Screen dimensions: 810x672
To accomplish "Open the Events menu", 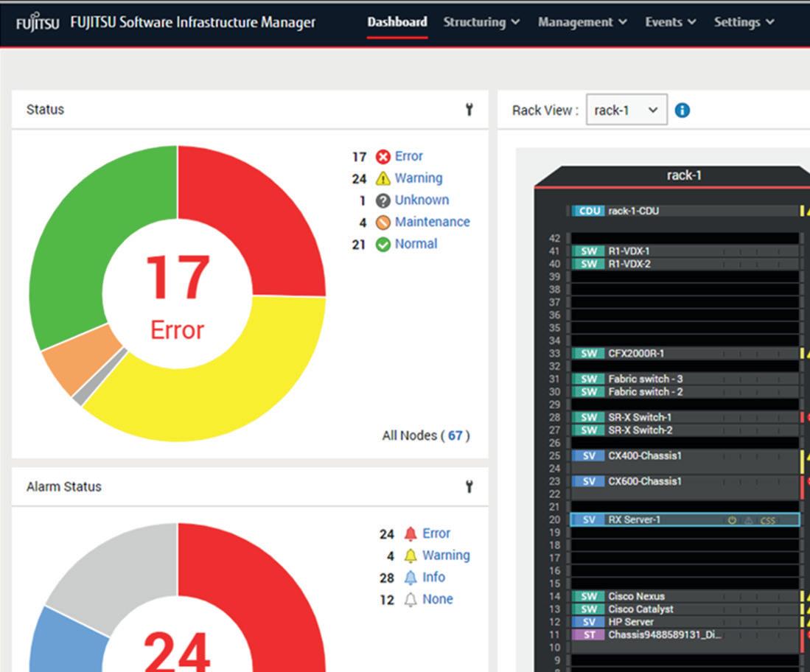I will pyautogui.click(x=671, y=22).
